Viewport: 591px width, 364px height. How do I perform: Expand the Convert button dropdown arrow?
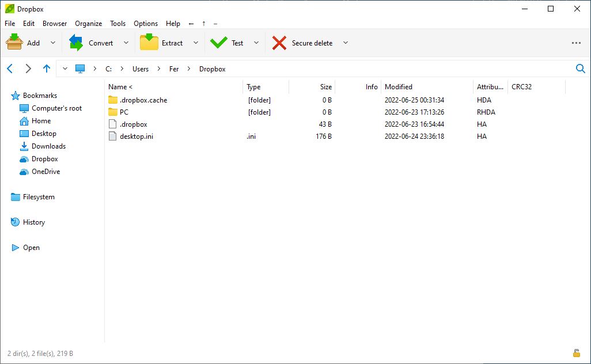(126, 43)
